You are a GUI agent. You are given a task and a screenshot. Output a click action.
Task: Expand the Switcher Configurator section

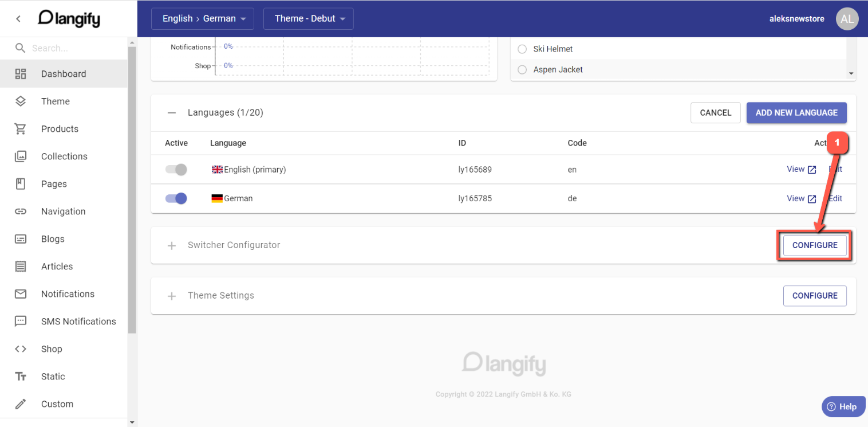tap(172, 245)
